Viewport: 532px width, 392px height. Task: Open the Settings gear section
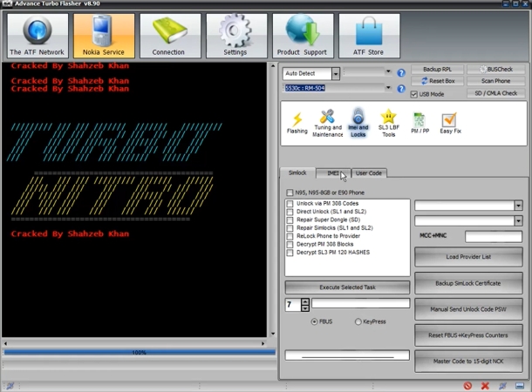click(x=236, y=36)
